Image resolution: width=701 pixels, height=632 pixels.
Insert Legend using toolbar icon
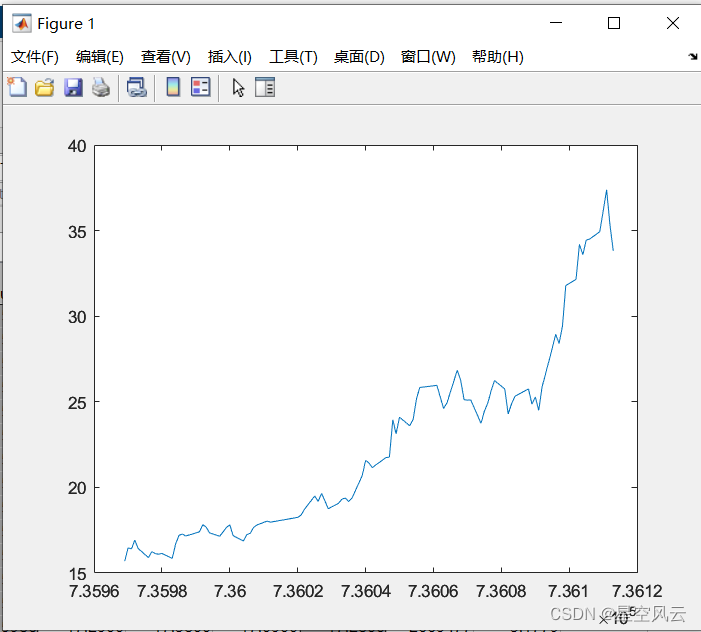200,87
